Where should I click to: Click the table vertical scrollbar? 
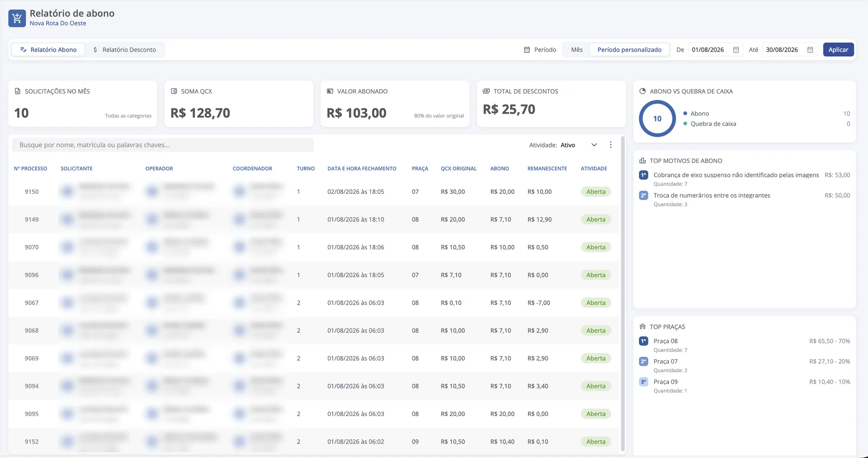pyautogui.click(x=623, y=294)
